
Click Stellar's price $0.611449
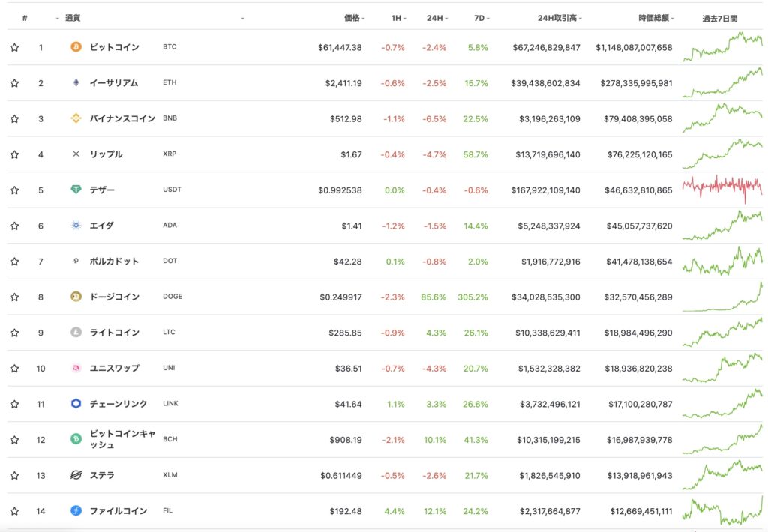(341, 475)
